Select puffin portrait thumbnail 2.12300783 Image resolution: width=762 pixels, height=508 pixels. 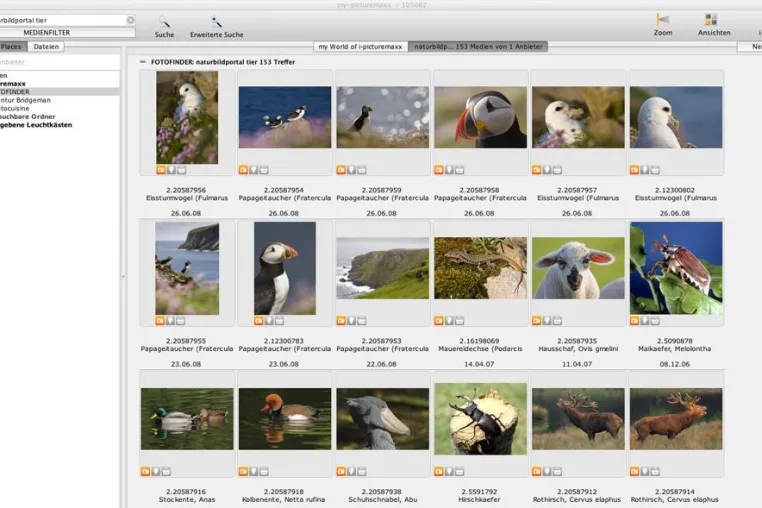click(x=285, y=268)
